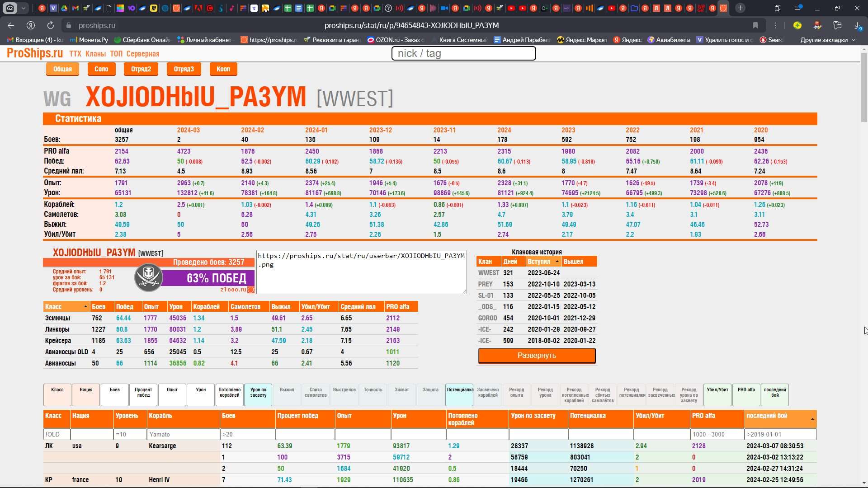Open the downloads icon with badge 9
The width and height of the screenshot is (868, 488).
857,26
